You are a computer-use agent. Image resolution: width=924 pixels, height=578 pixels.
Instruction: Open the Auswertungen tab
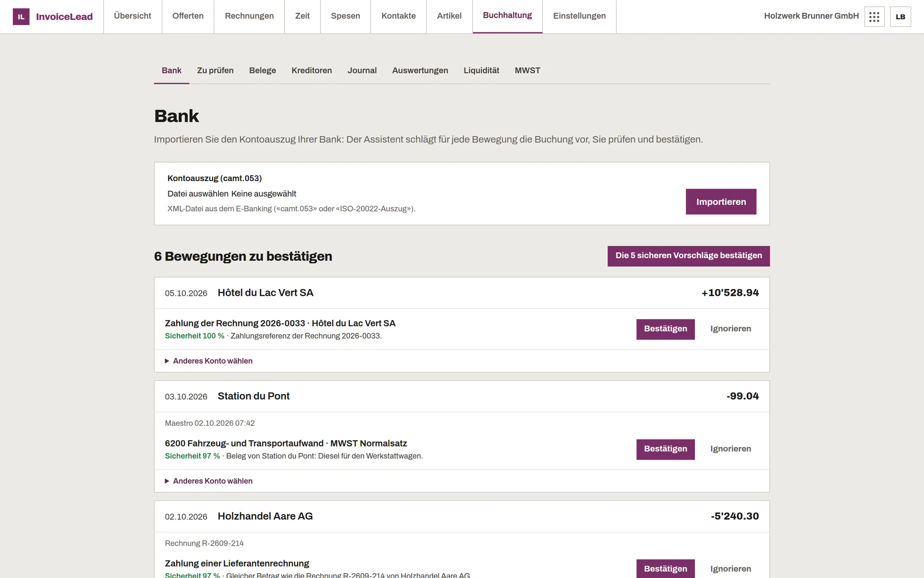pos(420,71)
